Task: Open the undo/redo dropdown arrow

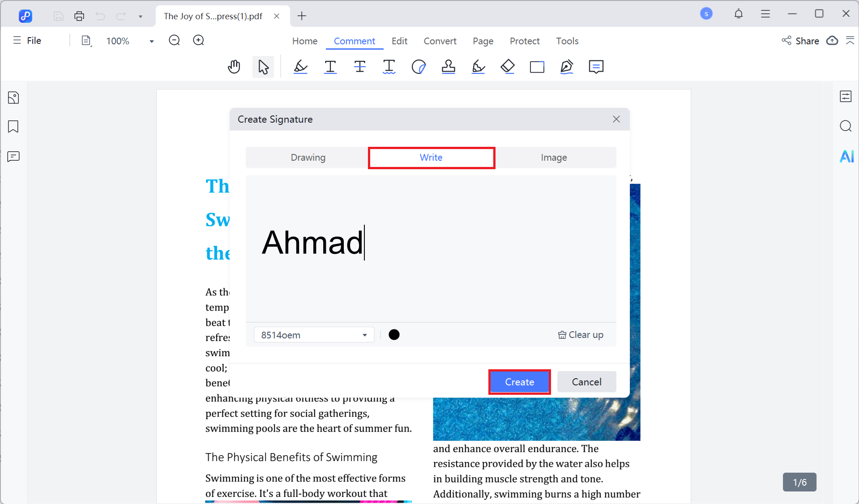Action: 141,16
